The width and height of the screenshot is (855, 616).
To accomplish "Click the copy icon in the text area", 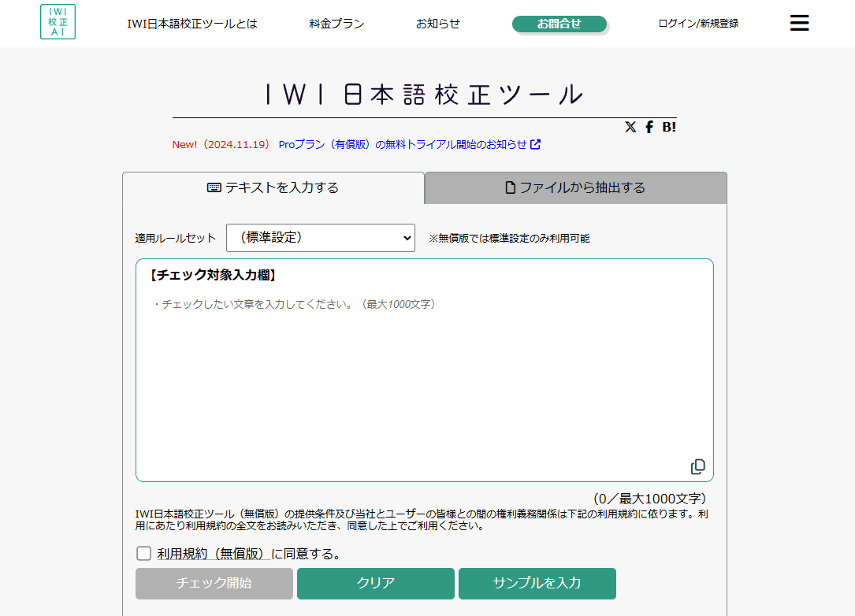I will pyautogui.click(x=697, y=466).
